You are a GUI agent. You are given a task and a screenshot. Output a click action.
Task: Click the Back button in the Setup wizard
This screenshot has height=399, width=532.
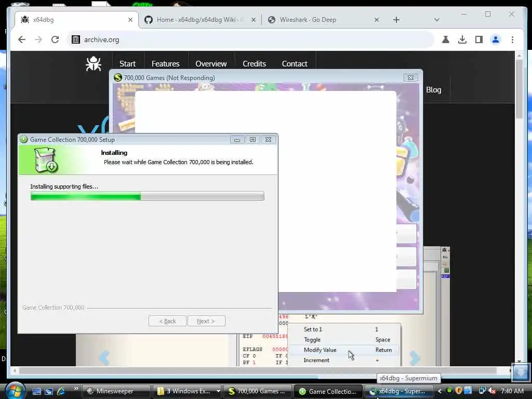tap(167, 321)
